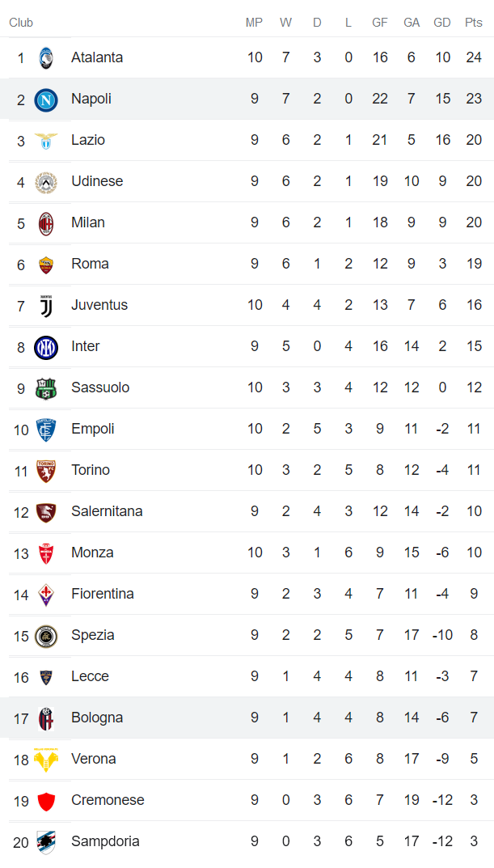Click the Sampdoria club crest icon

point(46,842)
